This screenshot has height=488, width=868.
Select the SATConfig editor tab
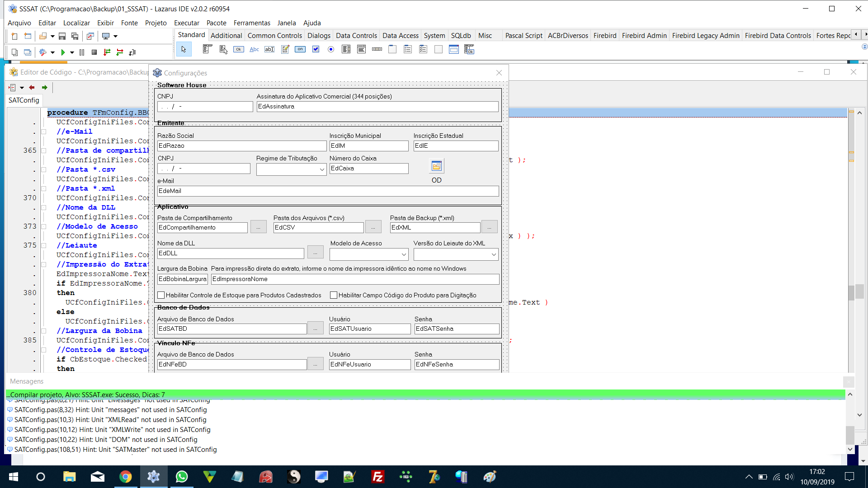[x=24, y=100]
